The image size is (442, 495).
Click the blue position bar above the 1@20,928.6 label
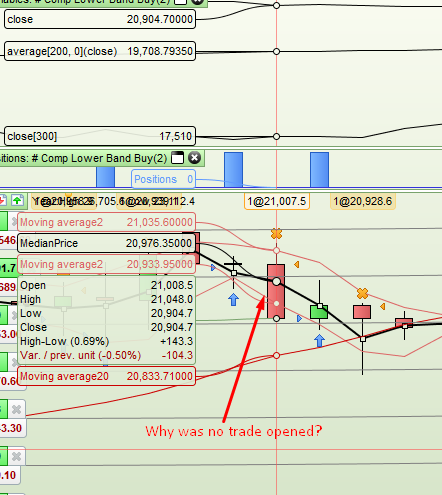[x=319, y=170]
